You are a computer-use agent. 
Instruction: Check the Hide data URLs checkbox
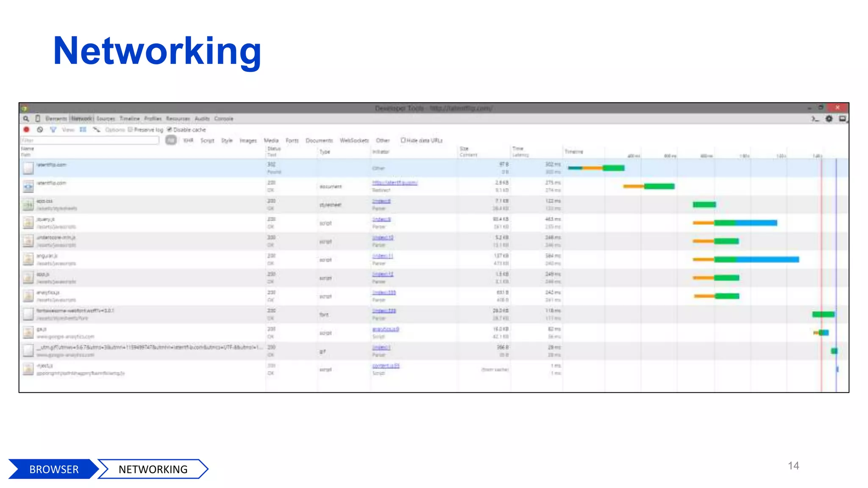[x=403, y=140]
